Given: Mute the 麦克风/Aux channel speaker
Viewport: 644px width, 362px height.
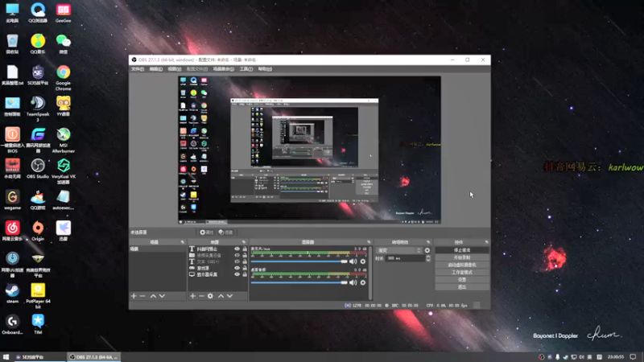Looking at the screenshot, I should point(353,261).
